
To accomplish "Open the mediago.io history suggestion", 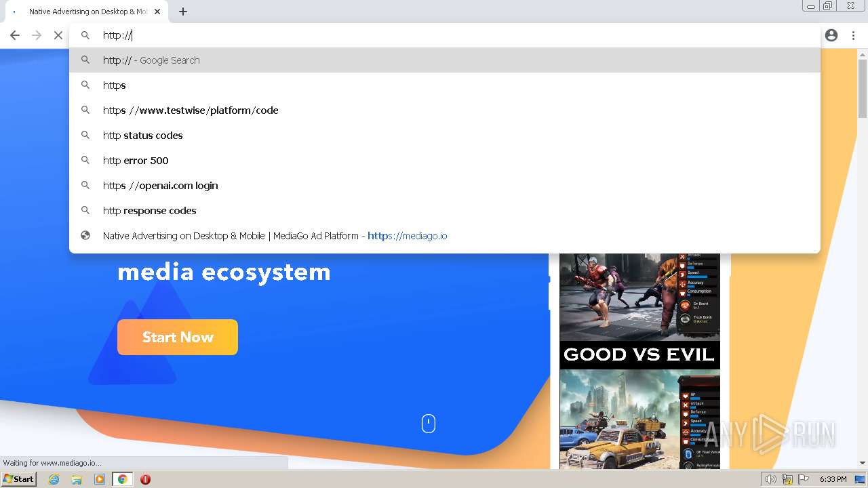I will [x=445, y=236].
